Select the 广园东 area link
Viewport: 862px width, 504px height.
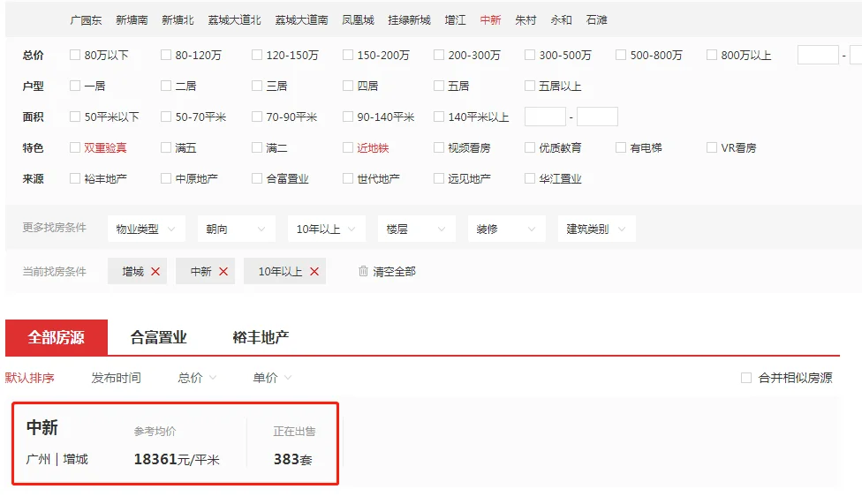(86, 19)
